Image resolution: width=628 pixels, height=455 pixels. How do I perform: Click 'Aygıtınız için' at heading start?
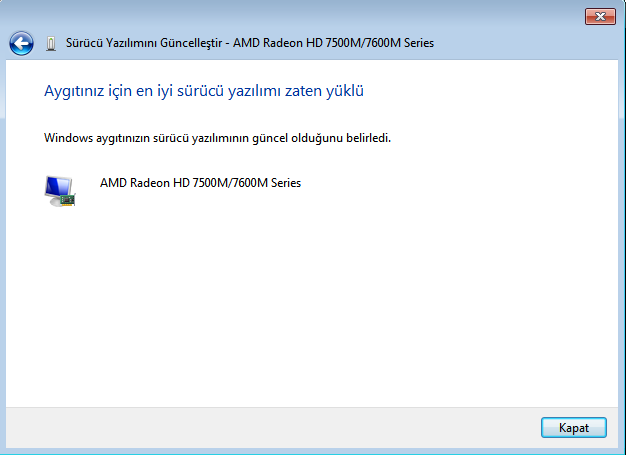(x=84, y=91)
